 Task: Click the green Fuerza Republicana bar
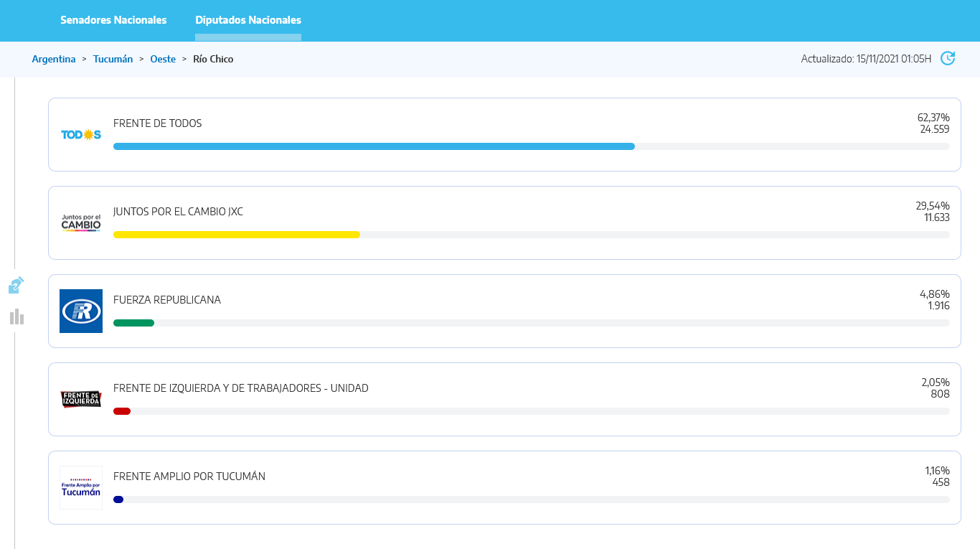tap(133, 323)
